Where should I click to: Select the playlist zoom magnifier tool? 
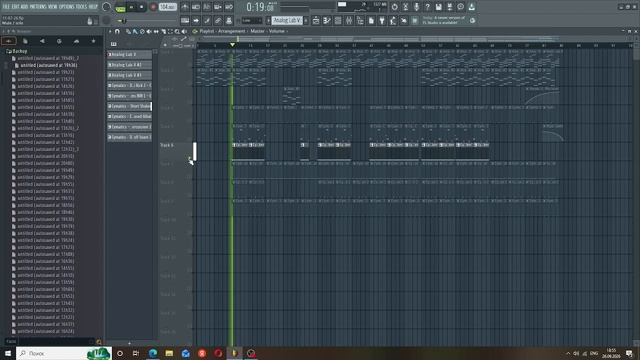tap(177, 31)
